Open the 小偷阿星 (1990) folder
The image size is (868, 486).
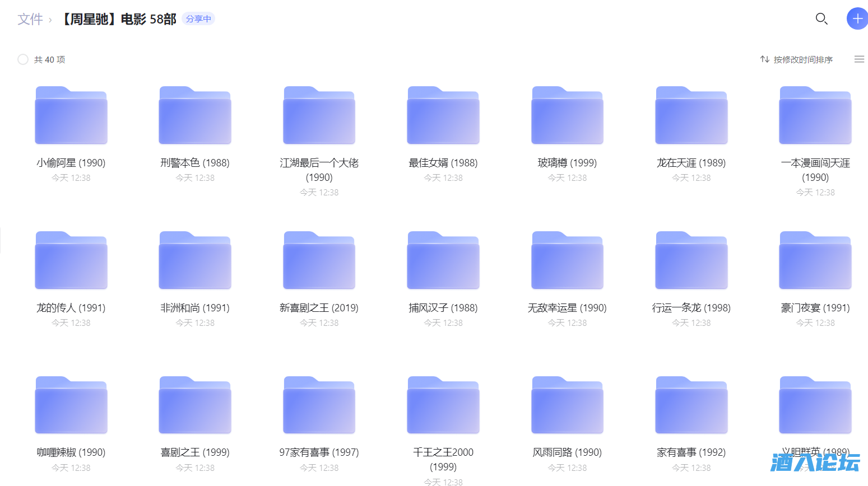click(x=71, y=115)
